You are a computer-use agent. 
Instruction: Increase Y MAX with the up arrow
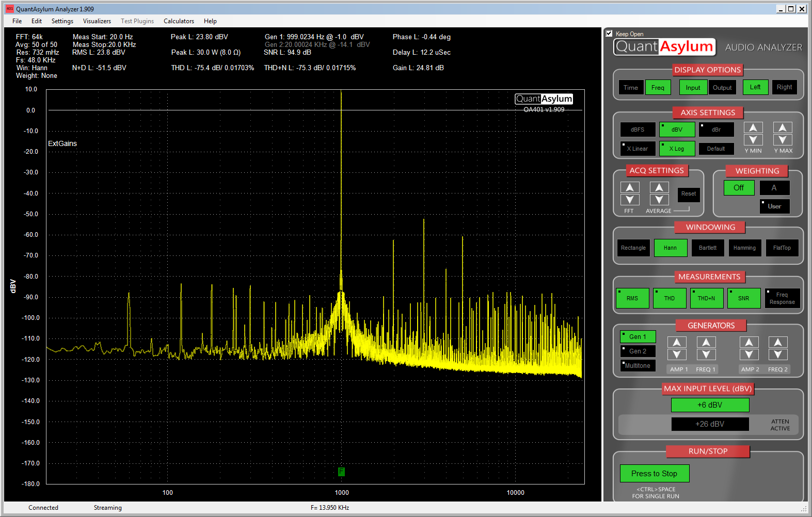[x=783, y=127]
